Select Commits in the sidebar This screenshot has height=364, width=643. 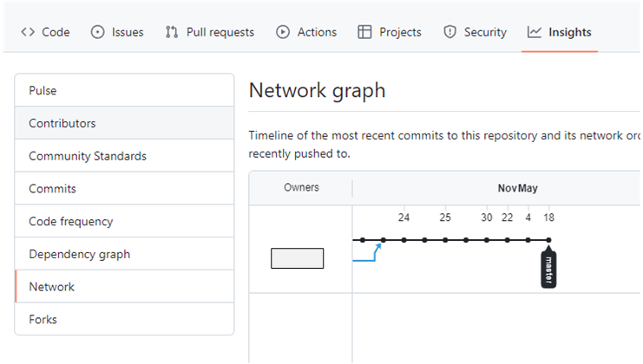click(124, 189)
